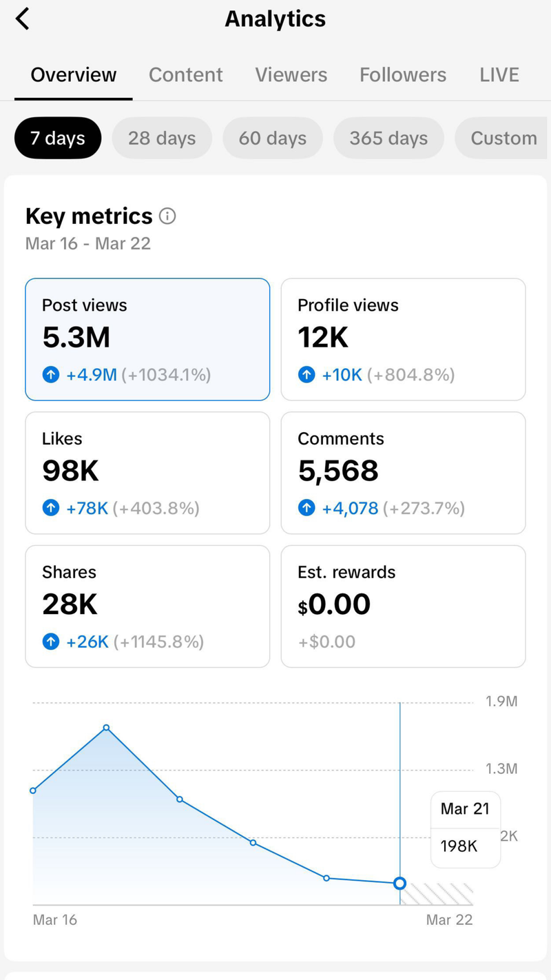Open the Viewers tab

291,74
